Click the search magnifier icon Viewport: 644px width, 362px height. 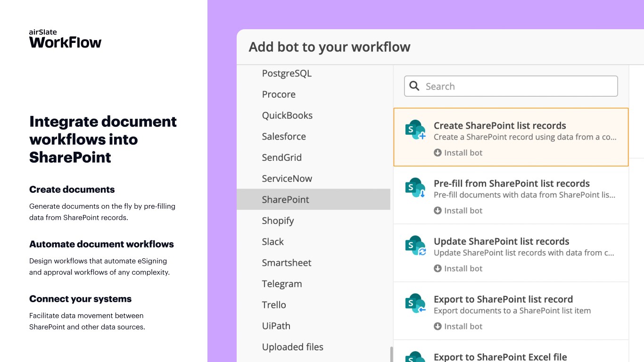(x=414, y=86)
